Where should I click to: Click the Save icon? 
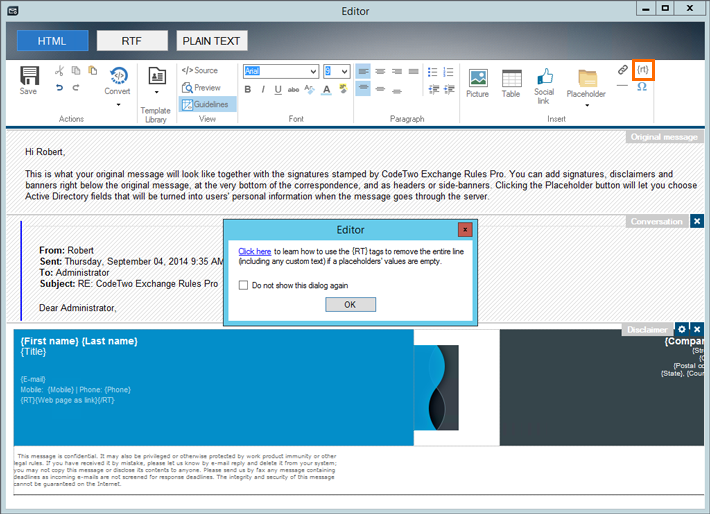coord(29,76)
